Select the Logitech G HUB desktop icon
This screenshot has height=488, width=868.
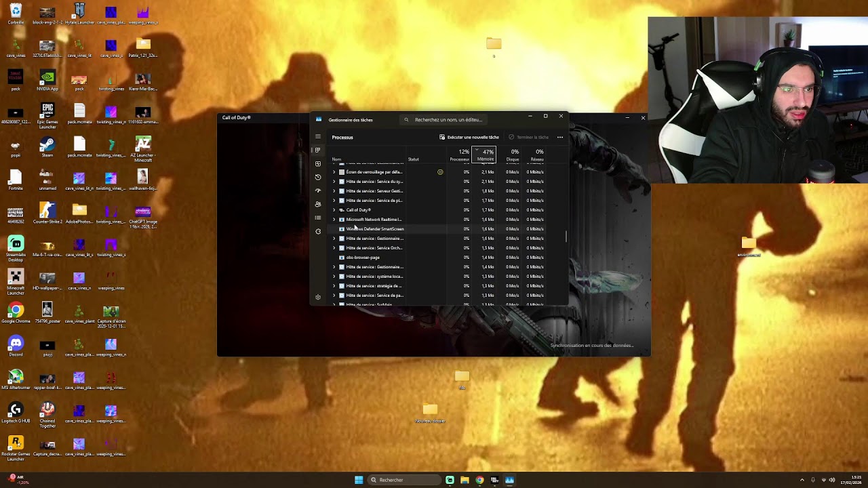[x=16, y=413]
